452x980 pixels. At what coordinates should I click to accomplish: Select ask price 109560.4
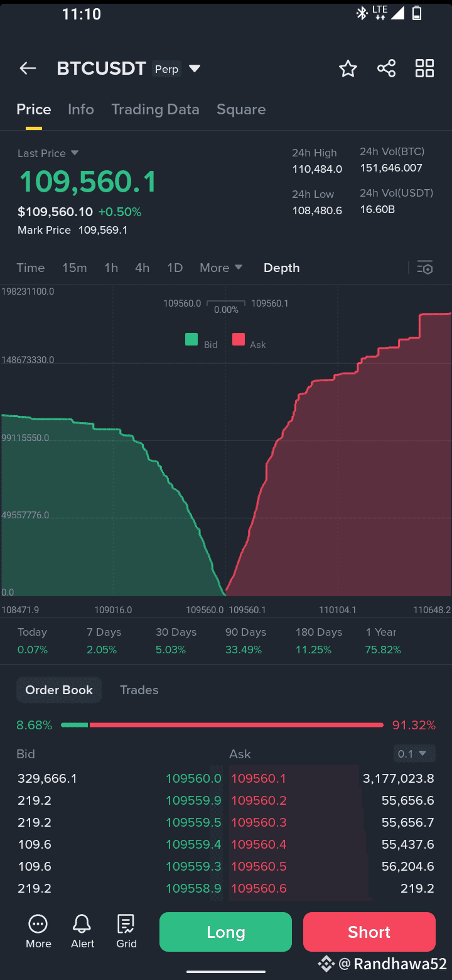259,845
